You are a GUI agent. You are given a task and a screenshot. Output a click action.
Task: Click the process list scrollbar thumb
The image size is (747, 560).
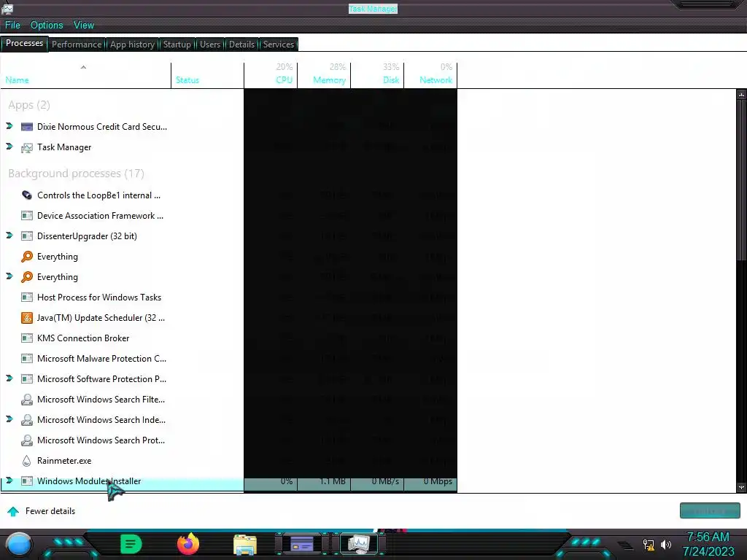click(741, 180)
